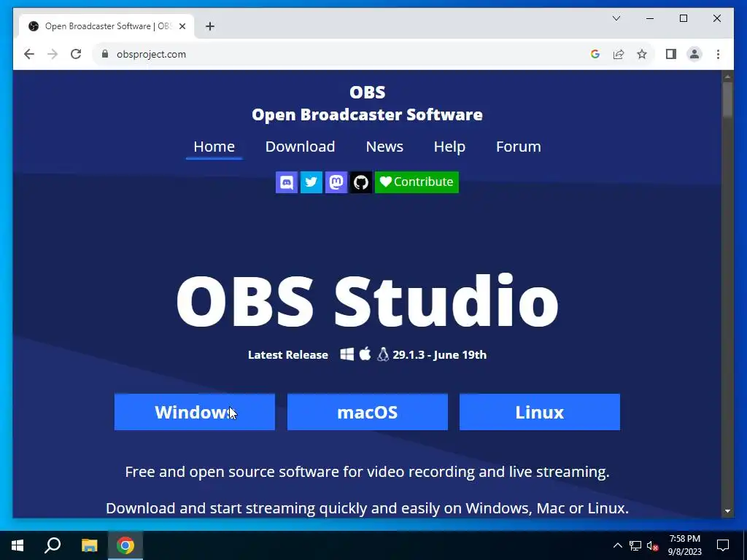
Task: Share this page via share icon
Action: pos(619,54)
